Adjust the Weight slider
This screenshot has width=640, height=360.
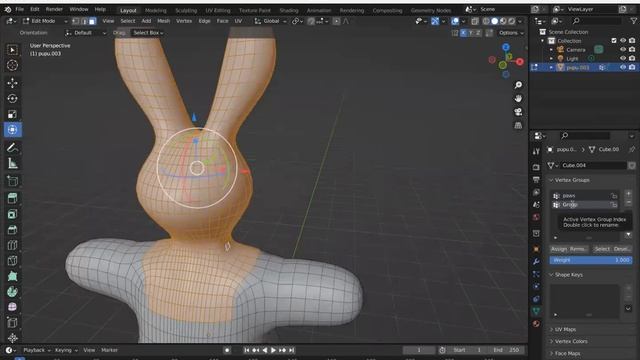click(x=591, y=260)
